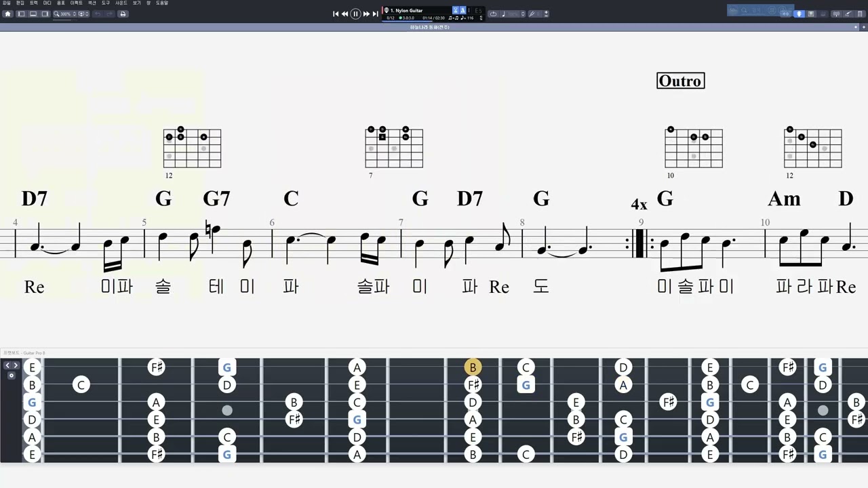Open the 300% zoom level dropdown
The image size is (868, 488).
[65, 14]
